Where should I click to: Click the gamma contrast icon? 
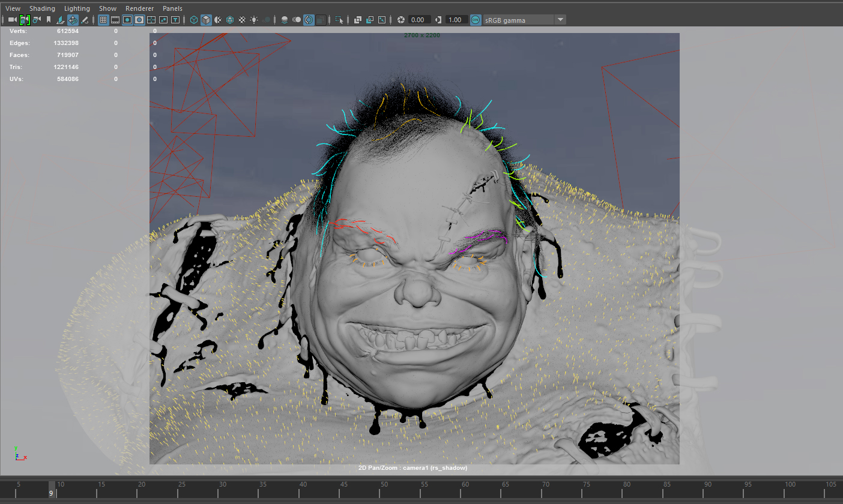coord(438,20)
